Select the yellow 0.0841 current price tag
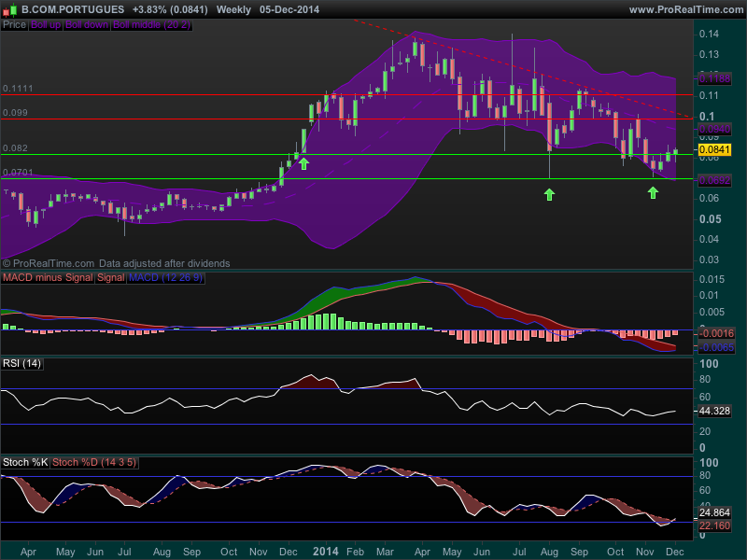This screenshot has width=747, height=560. [714, 149]
